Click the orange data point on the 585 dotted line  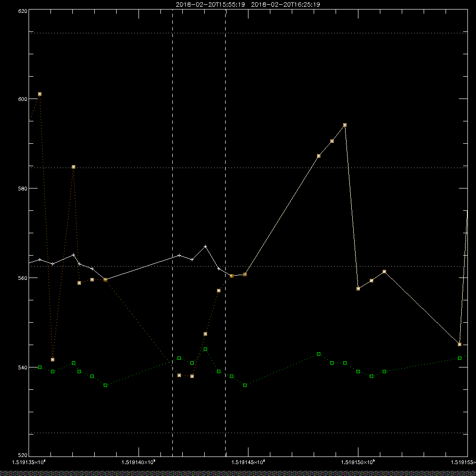tap(73, 167)
